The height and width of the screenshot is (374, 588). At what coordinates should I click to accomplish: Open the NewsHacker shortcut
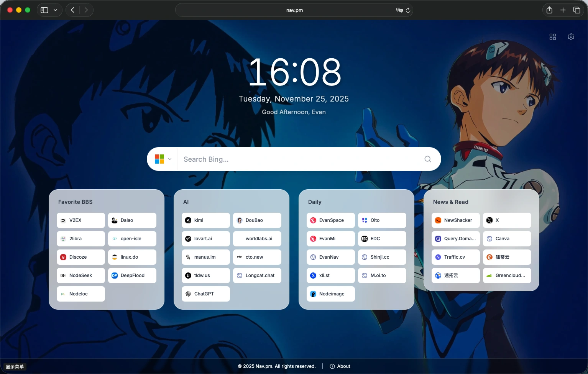pos(455,220)
